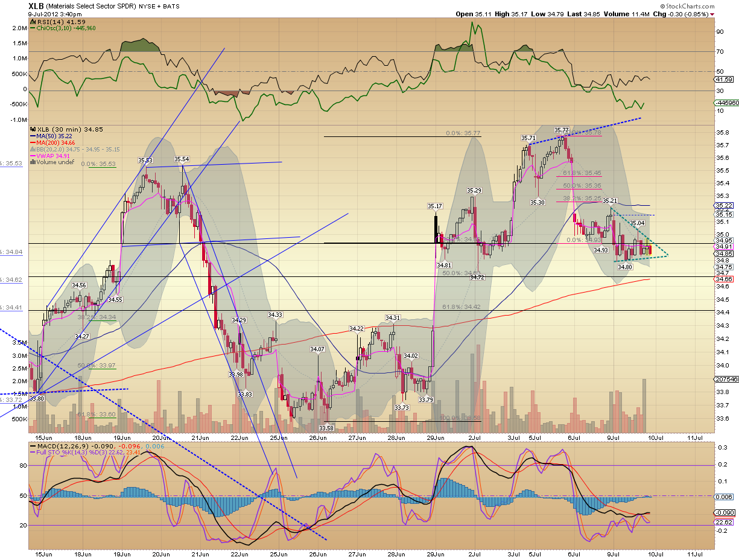
Task: Click the 35.29 price label
Action: pyautogui.click(x=474, y=191)
